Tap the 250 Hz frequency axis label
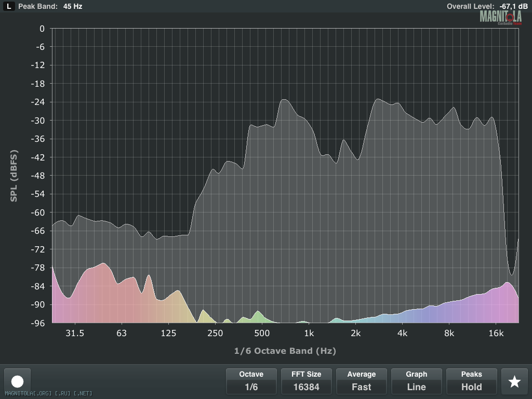Viewport: 532px width, 399px height. tap(215, 333)
